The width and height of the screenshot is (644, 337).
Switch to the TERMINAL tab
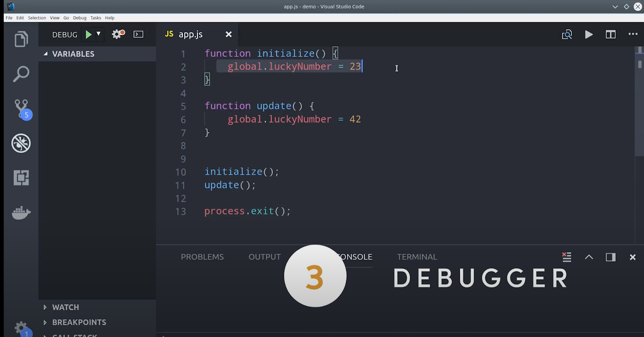(417, 257)
